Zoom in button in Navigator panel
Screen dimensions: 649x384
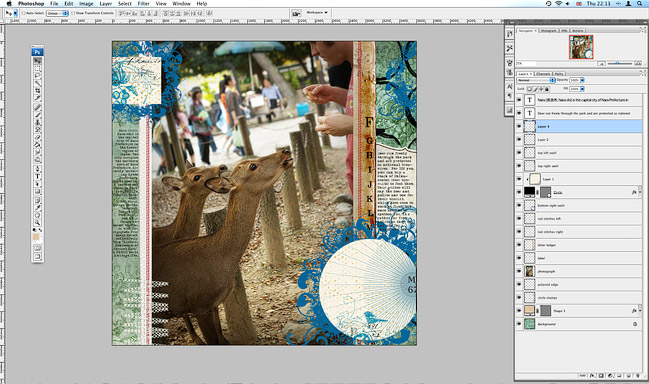tap(638, 63)
